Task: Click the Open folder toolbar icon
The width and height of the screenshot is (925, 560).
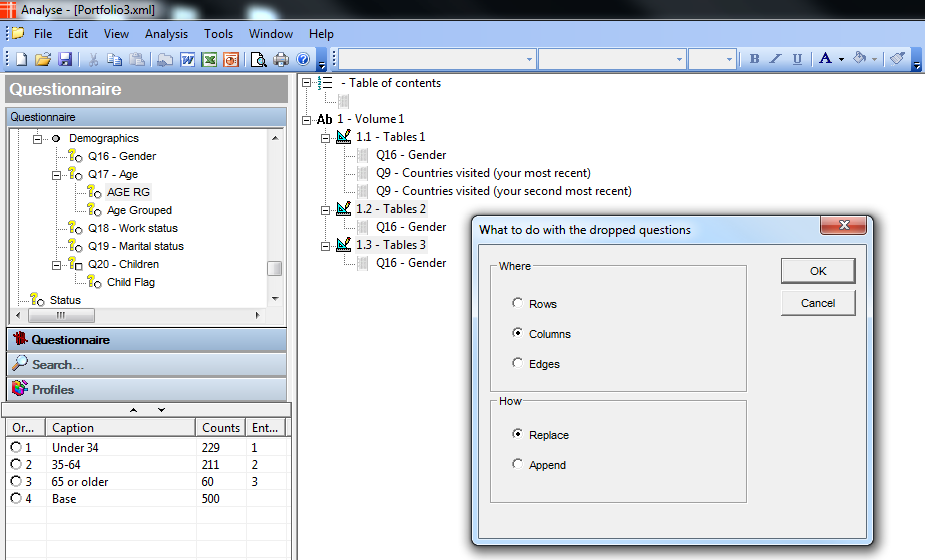Action: click(x=42, y=59)
